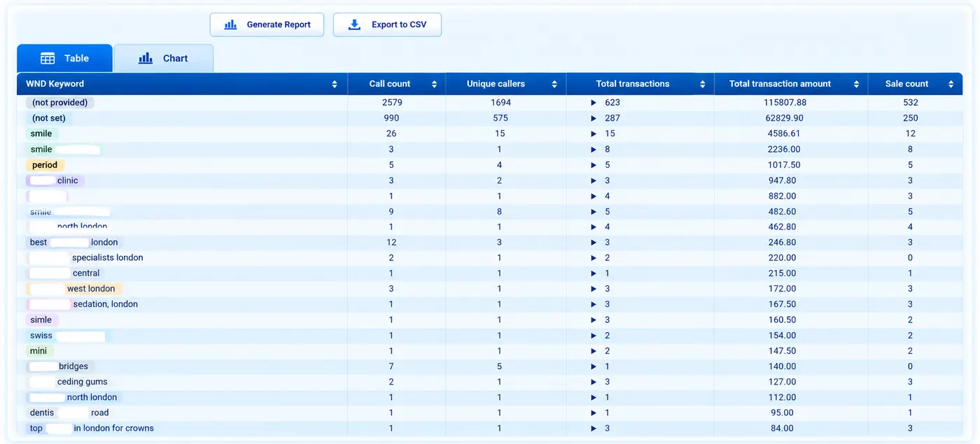This screenshot has height=444, width=980.
Task: Expand transactions triangle in 882.00 row
Action: click(594, 196)
